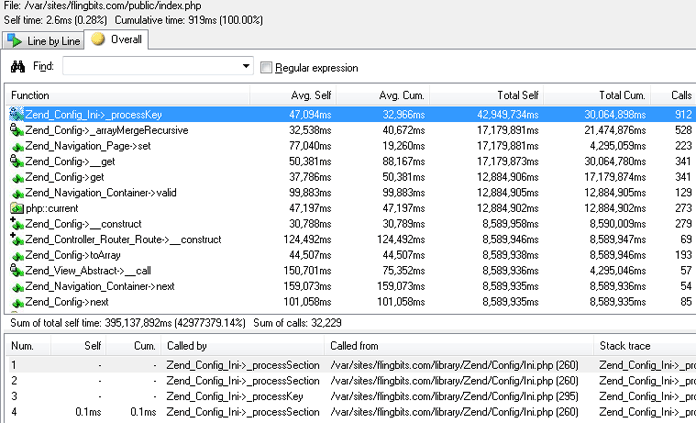Sort by the Function column header
This screenshot has width=696, height=423.
tap(127, 95)
